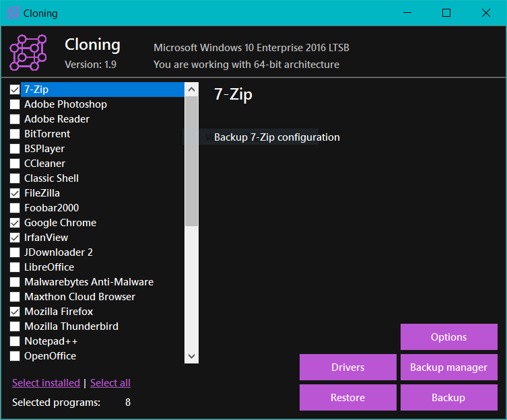This screenshot has height=420, width=507.
Task: Tick the OpenOffice checkbox
Action: (15, 356)
